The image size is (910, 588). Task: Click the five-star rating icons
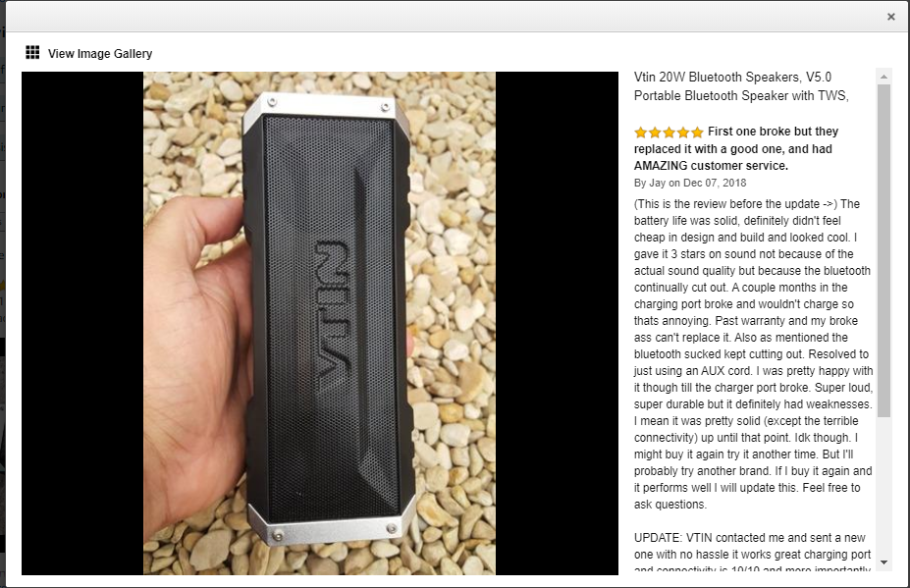[x=669, y=133]
